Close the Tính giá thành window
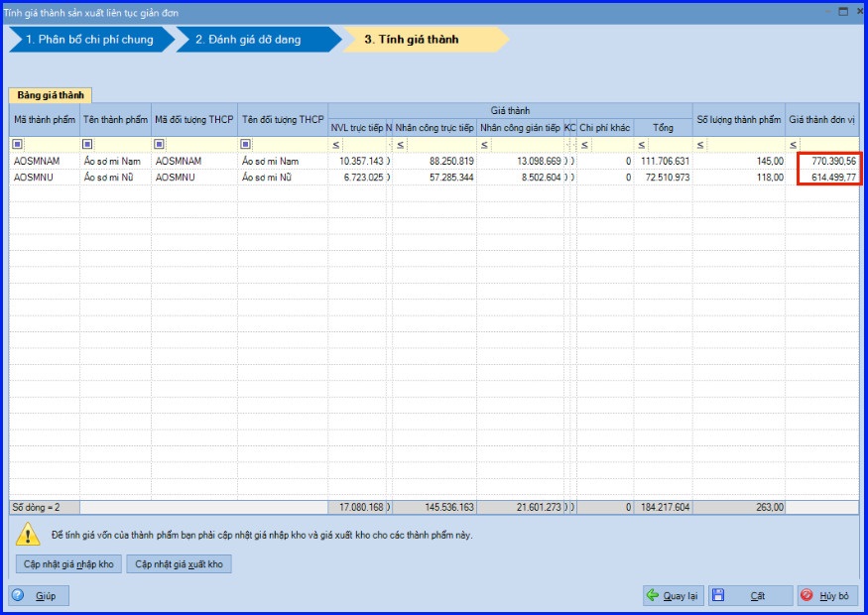The height and width of the screenshot is (615, 868). [861, 12]
